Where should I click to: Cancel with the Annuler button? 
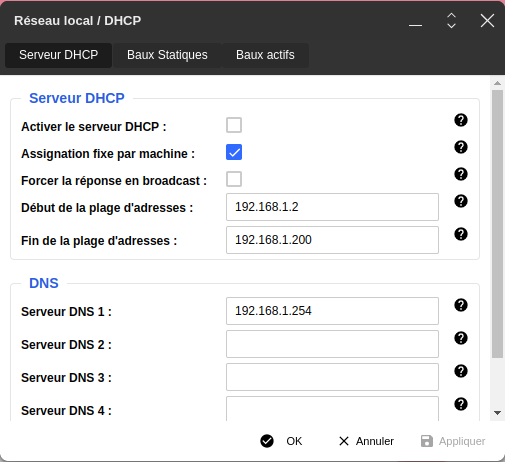[366, 441]
